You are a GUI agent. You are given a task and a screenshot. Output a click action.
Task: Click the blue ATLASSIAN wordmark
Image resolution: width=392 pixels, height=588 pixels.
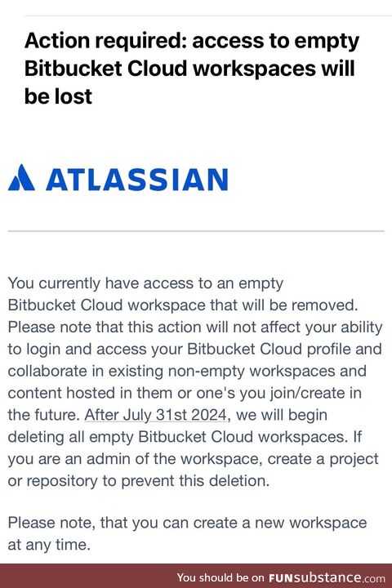(137, 180)
